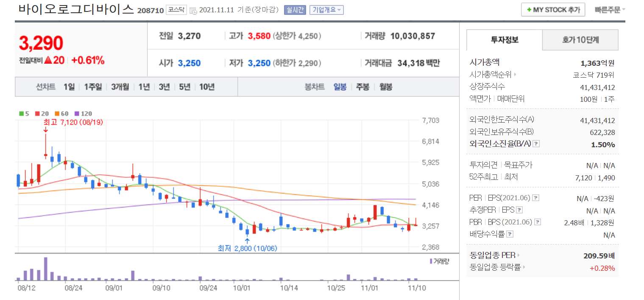Click the 고가 value 3,580
The height and width of the screenshot is (300, 644).
pyautogui.click(x=259, y=36)
